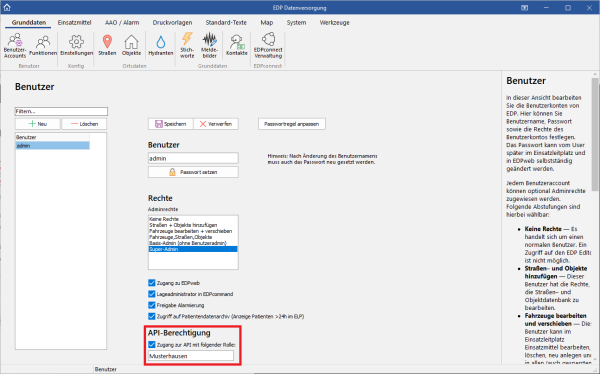This screenshot has height=374, width=600.
Task: Click the home icon in title bar
Action: point(7,7)
